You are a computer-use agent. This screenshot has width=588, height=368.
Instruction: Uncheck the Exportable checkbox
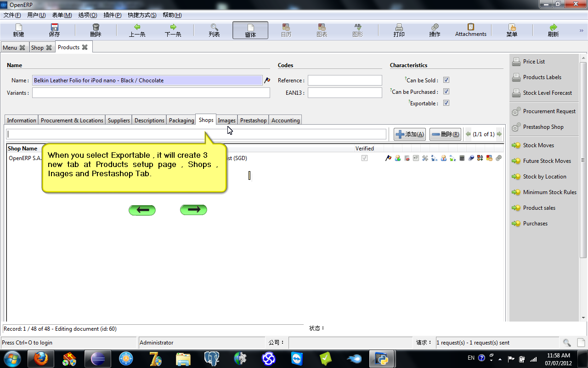[446, 103]
